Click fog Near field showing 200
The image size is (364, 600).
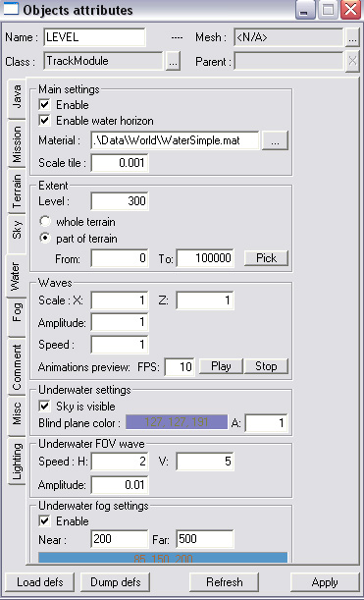(120, 539)
